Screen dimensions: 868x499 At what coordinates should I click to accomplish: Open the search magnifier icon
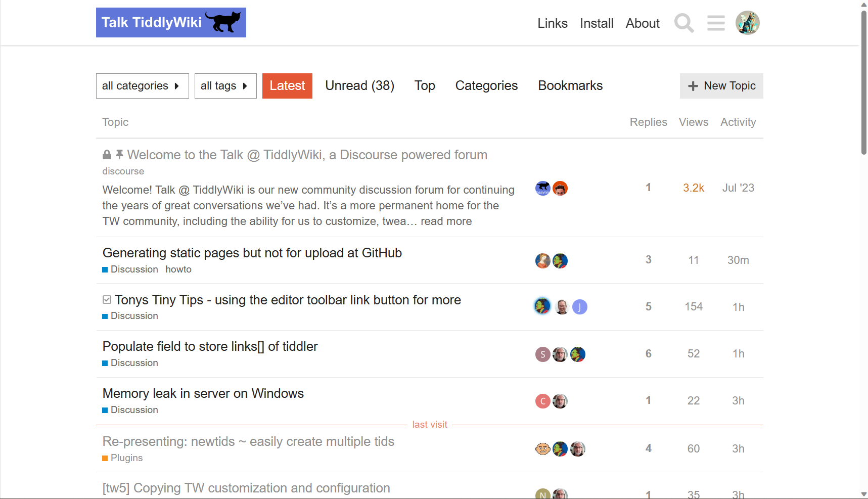[684, 23]
